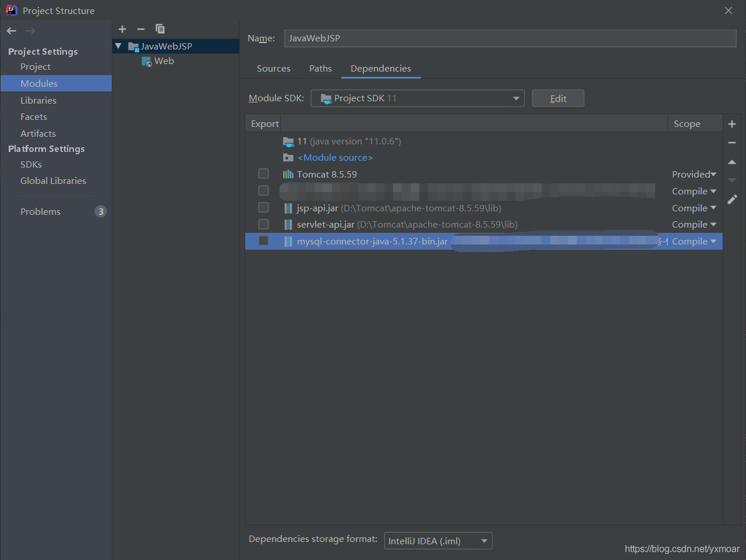746x560 pixels.
Task: Click the module Name input field
Action: point(510,38)
